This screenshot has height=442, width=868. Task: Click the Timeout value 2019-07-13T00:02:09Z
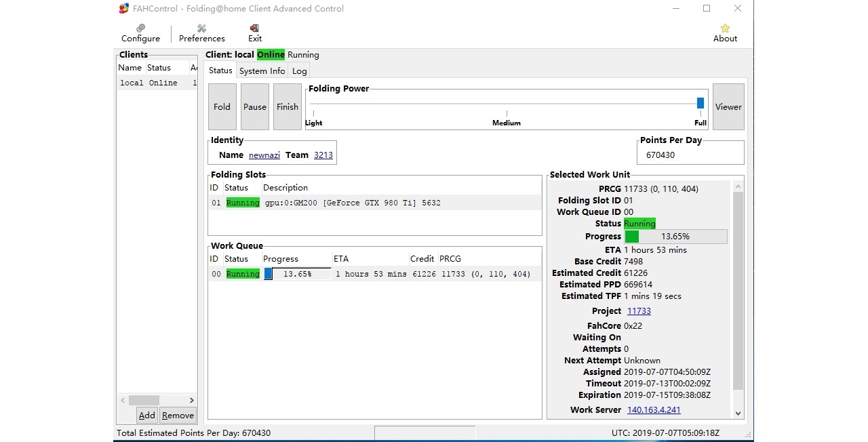pos(667,384)
